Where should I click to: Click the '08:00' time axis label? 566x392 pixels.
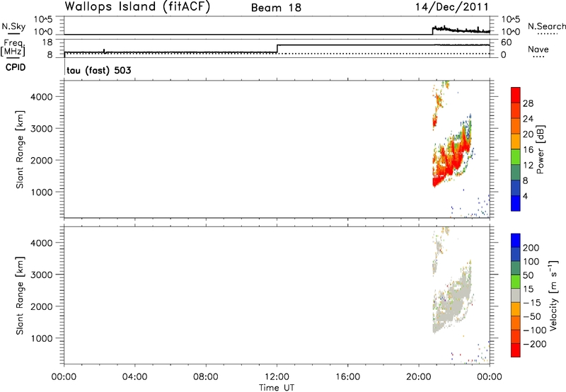206,377
